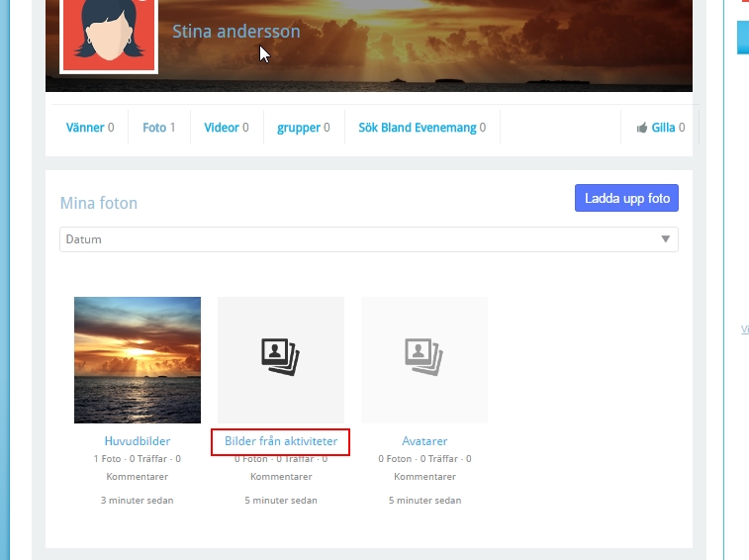Click the Gilla thumbs-up icon
The image size is (749, 560).
click(642, 128)
